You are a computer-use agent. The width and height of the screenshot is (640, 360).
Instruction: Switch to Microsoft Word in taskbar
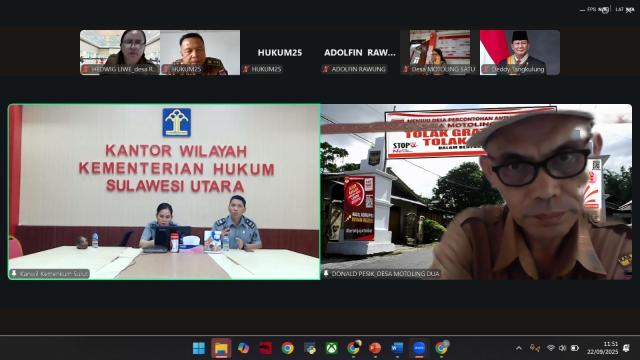[x=397, y=348]
